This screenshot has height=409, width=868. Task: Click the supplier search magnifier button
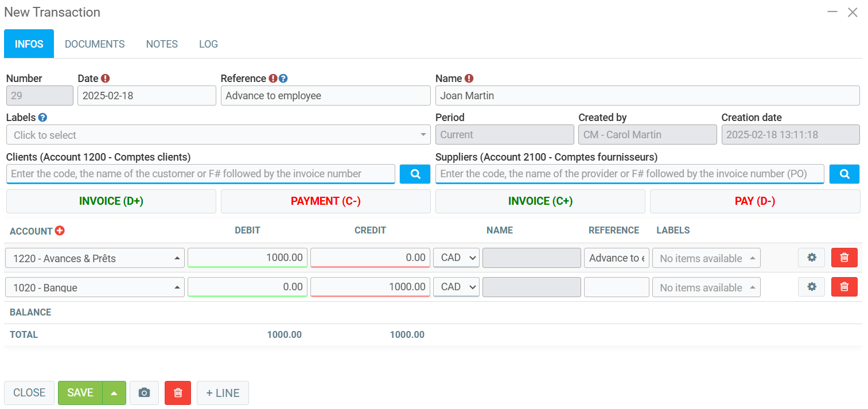pyautogui.click(x=844, y=174)
